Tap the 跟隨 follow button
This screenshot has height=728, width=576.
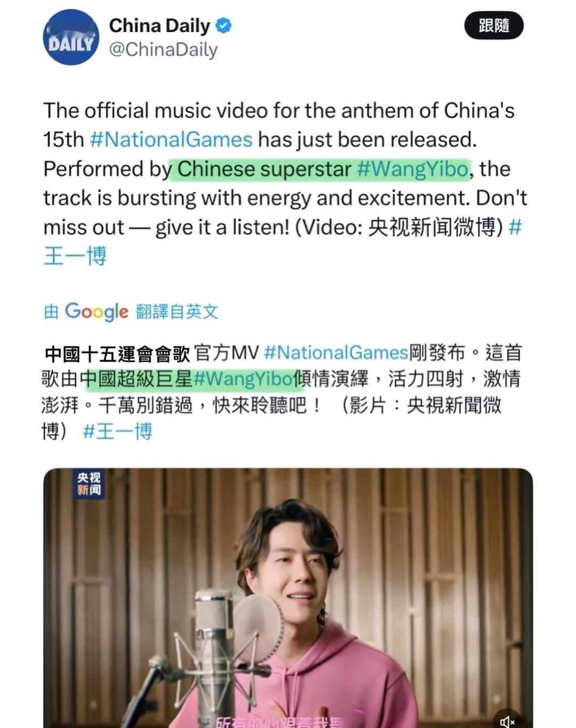coord(494,26)
